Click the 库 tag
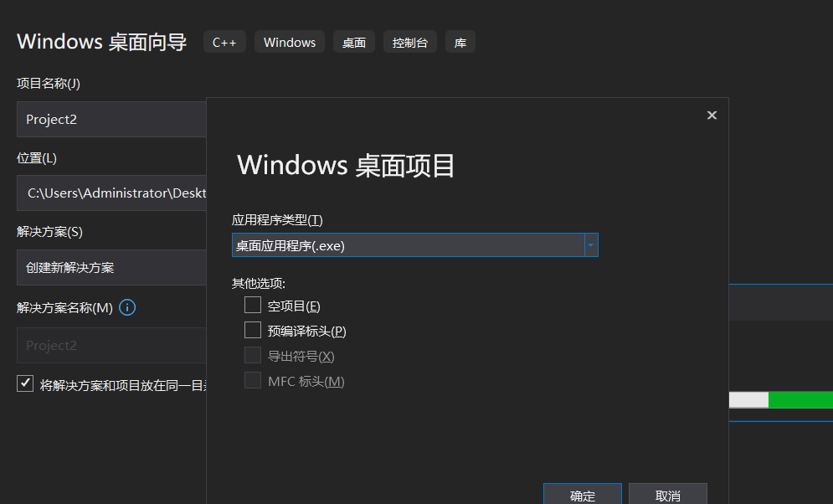 tap(460, 42)
